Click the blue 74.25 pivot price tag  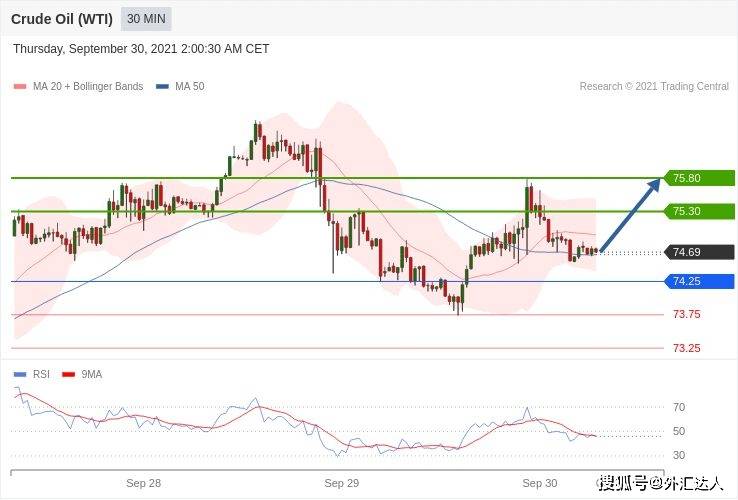[699, 282]
